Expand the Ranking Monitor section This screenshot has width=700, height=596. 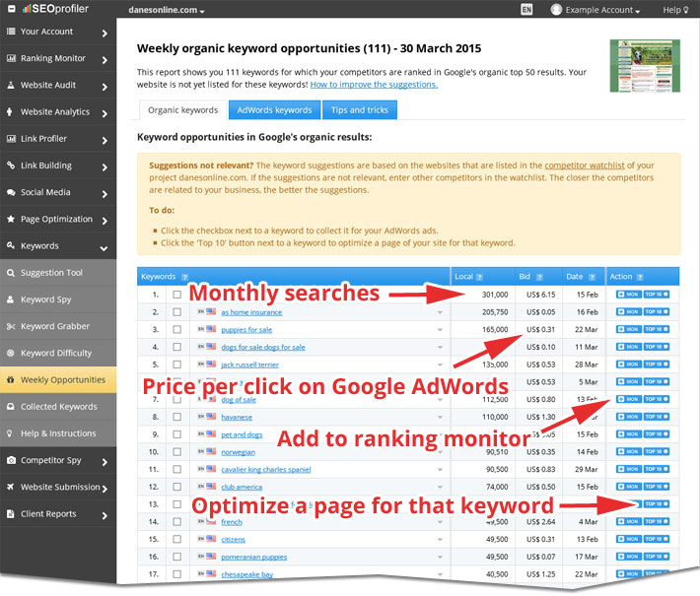105,60
